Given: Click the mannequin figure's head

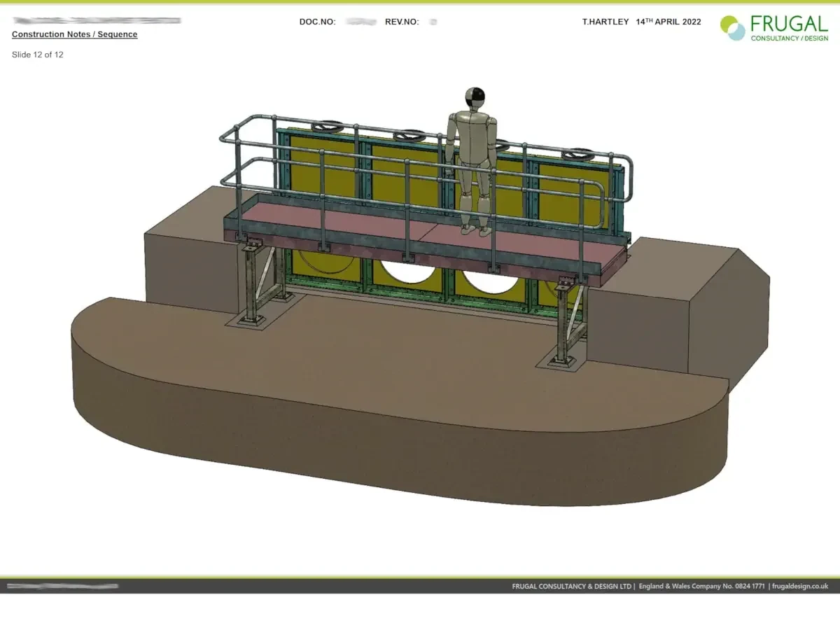Looking at the screenshot, I should pos(475,99).
